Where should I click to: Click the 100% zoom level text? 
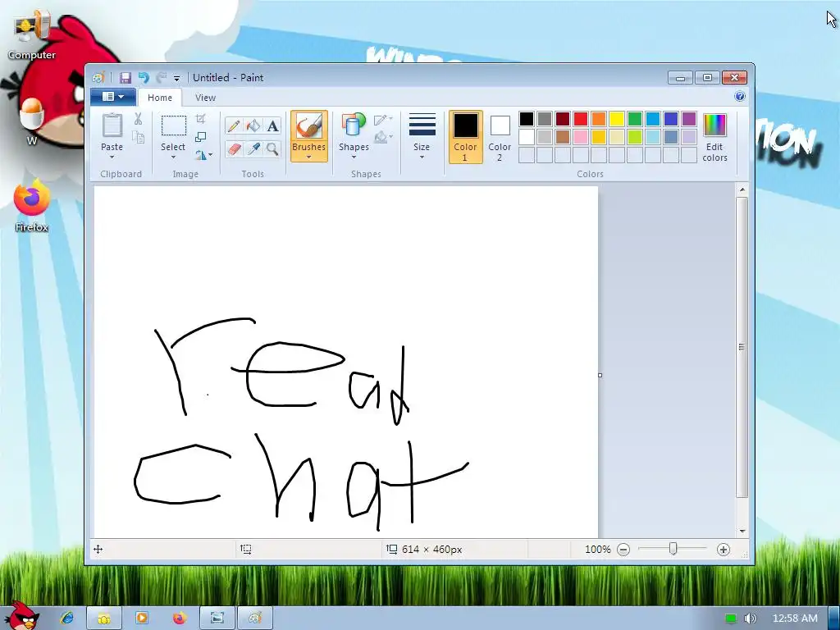[598, 550]
